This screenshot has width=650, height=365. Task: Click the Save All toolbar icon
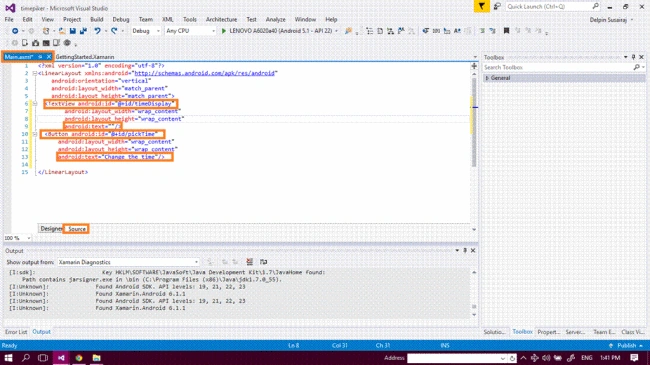pos(83,31)
